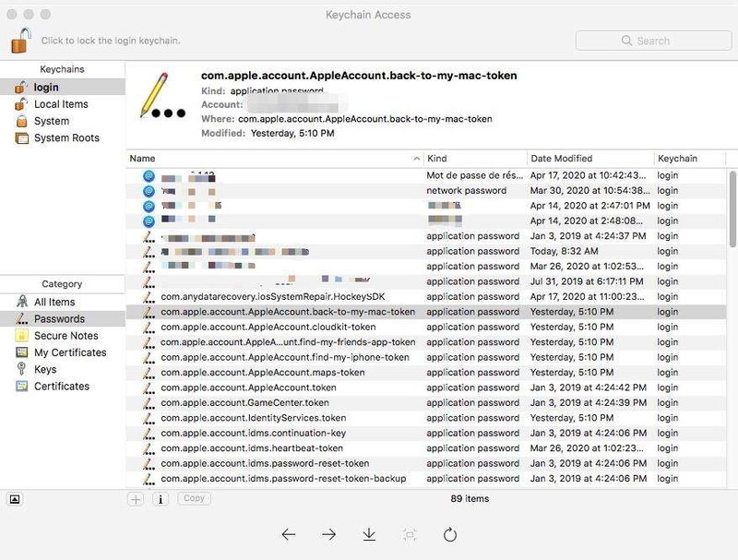The height and width of the screenshot is (560, 738).
Task: Click the Certificates category icon
Action: pos(21,387)
